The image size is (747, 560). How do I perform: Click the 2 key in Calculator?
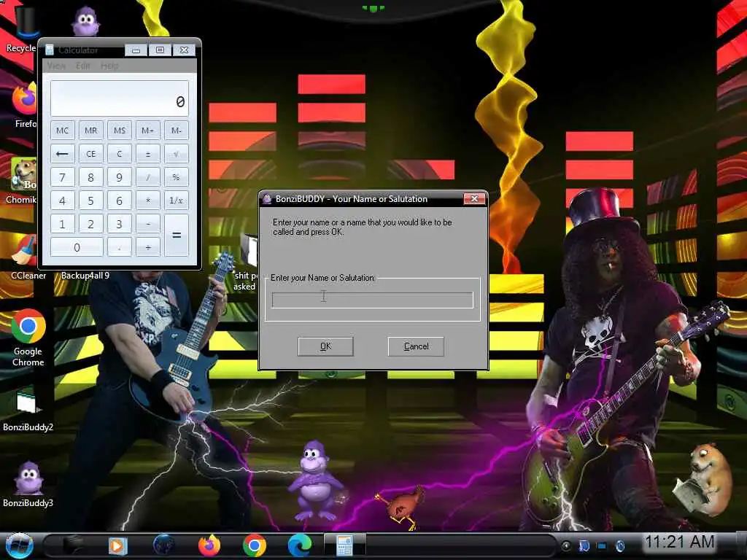[x=91, y=224]
